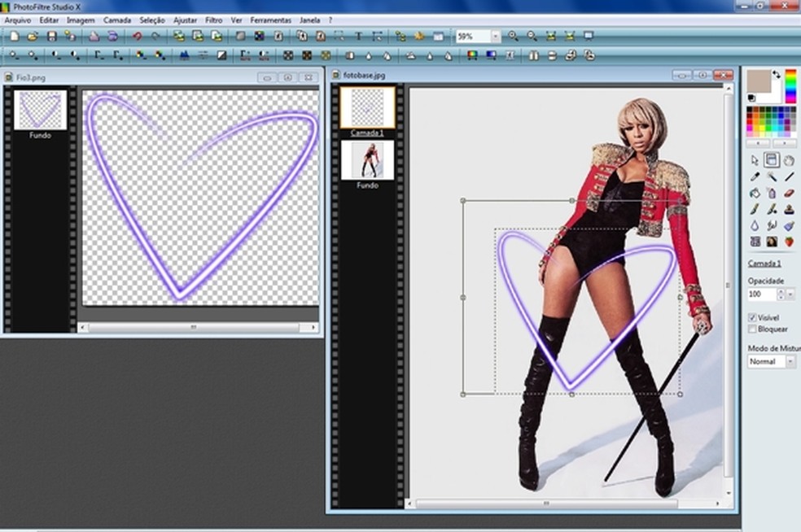Select Fundo thumbnail in fotobase.jpg window
The height and width of the screenshot is (532, 801).
point(367,159)
